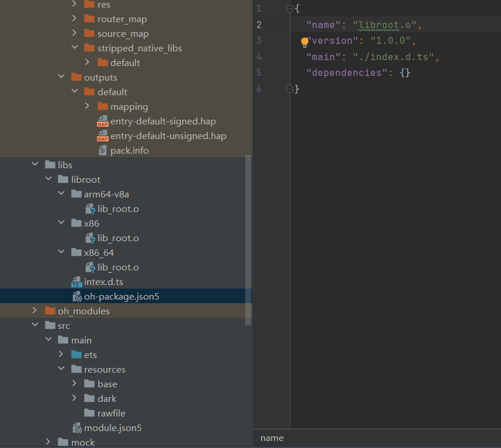Collapse the arm64-v8a folder

[x=61, y=193]
